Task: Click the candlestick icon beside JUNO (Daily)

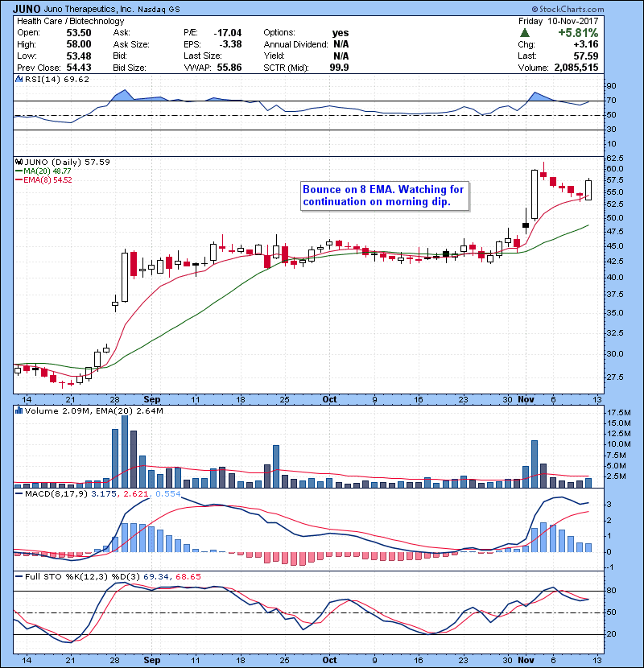Action: pos(19,162)
